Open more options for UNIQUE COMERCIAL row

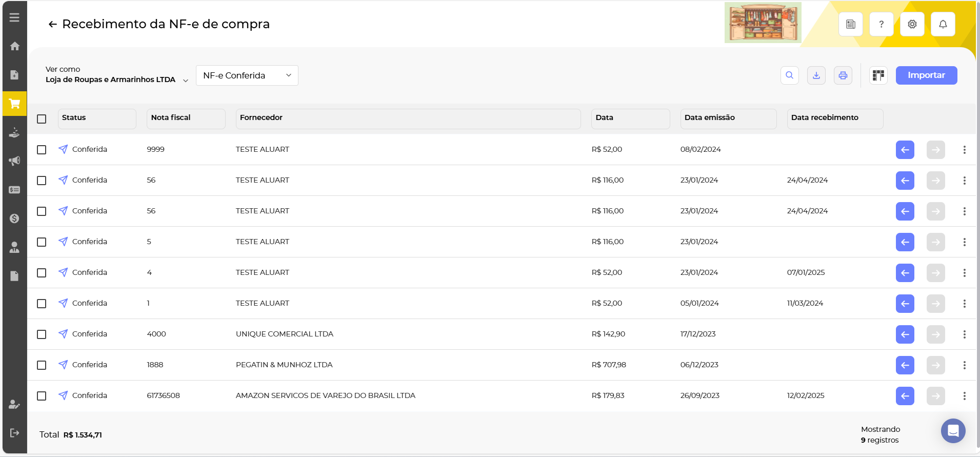(964, 334)
